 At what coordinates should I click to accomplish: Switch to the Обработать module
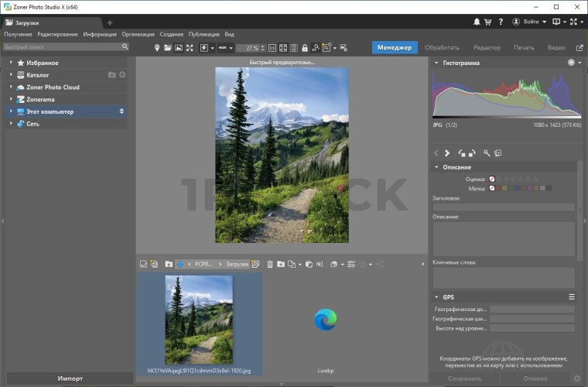(x=442, y=48)
